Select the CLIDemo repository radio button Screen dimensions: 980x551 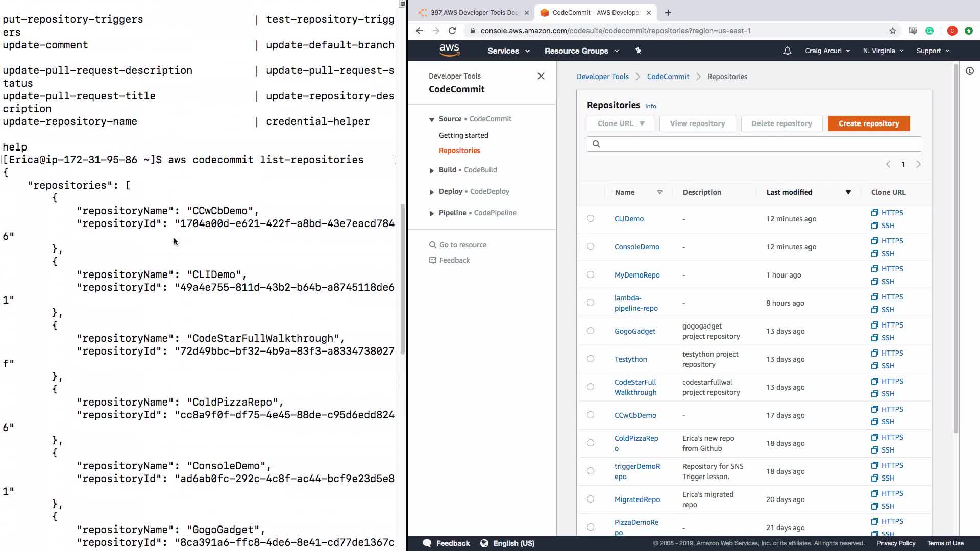(x=591, y=218)
